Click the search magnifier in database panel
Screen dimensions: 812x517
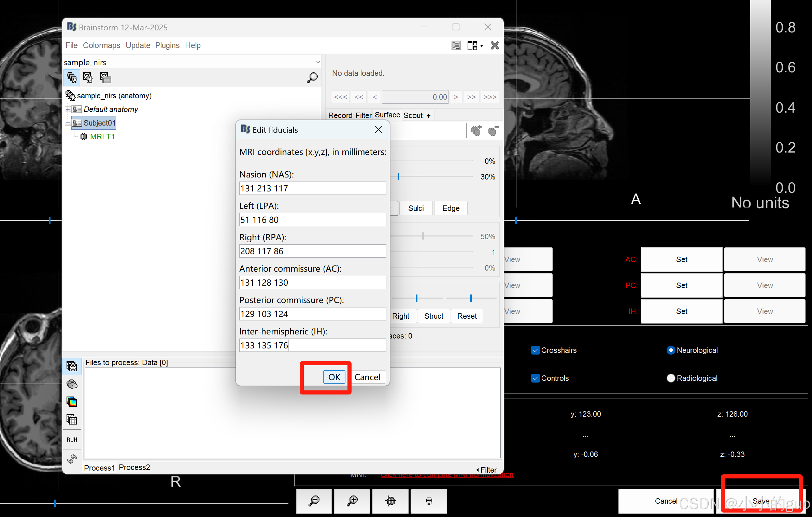[x=312, y=78]
